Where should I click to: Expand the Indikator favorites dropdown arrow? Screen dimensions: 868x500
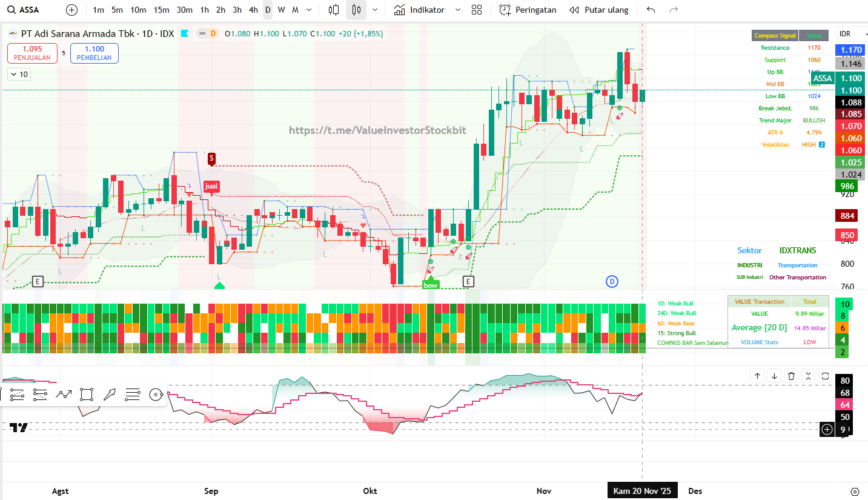click(x=457, y=10)
